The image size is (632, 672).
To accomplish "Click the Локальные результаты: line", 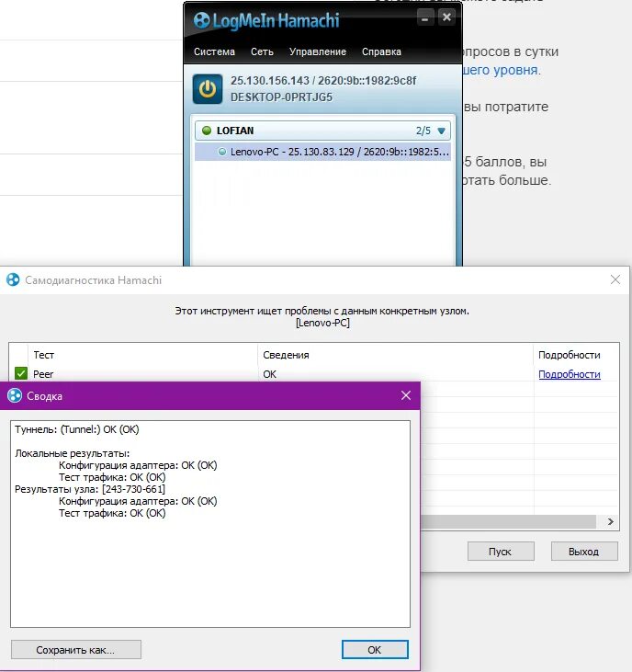I will coord(72,453).
